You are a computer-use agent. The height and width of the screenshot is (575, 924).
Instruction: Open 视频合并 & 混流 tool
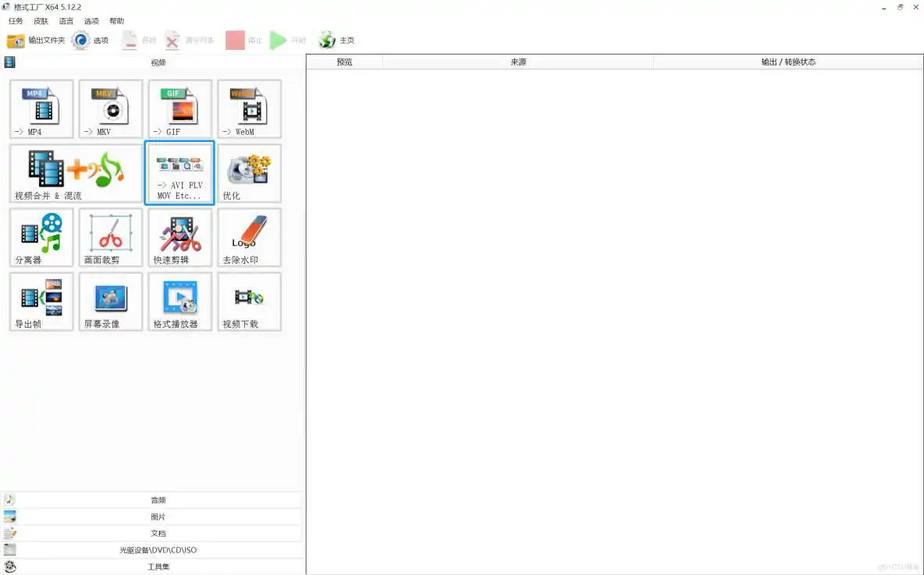75,172
